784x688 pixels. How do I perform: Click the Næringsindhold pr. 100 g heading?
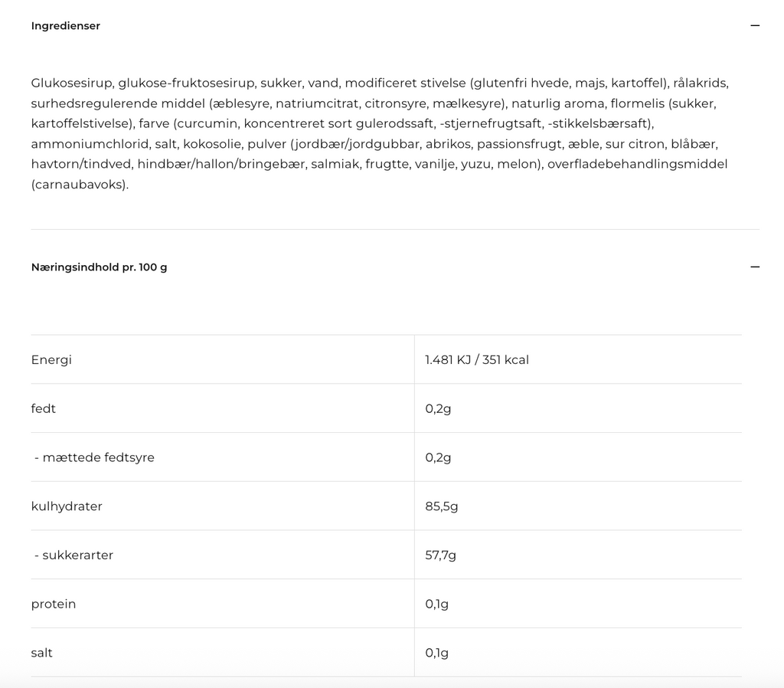pos(99,267)
